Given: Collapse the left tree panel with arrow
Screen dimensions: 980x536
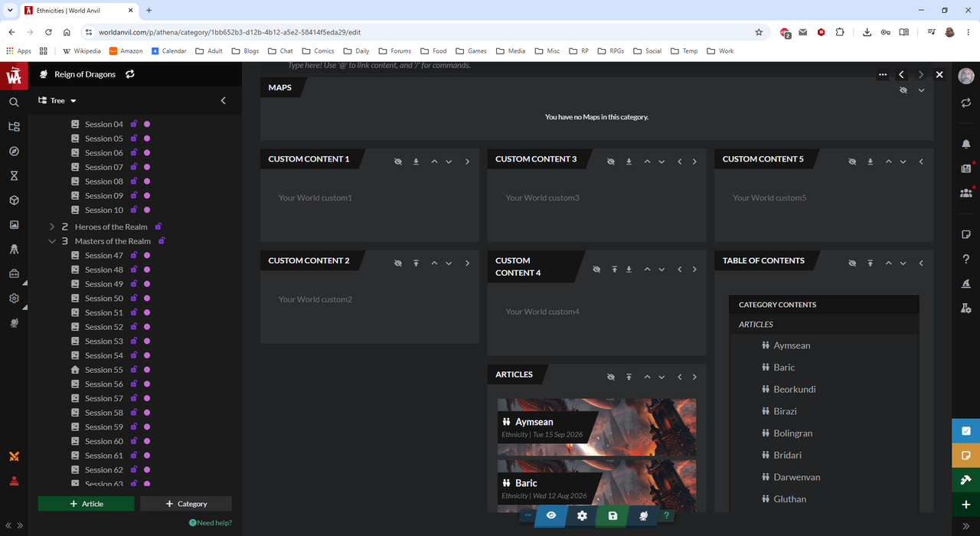Looking at the screenshot, I should [224, 100].
